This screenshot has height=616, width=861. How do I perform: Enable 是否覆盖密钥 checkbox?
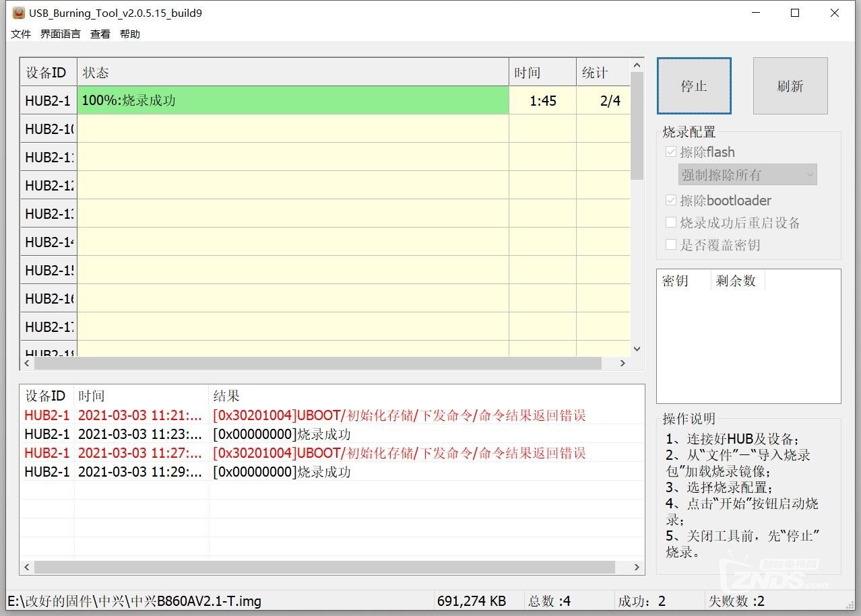click(671, 245)
